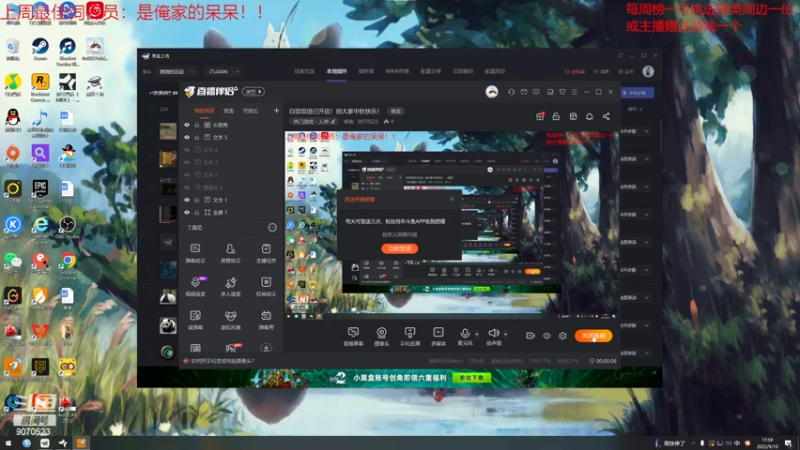Image resolution: width=800 pixels, height=450 pixels.
Task: Open the mode pill next to 直播伴侣 logo
Action: (254, 92)
